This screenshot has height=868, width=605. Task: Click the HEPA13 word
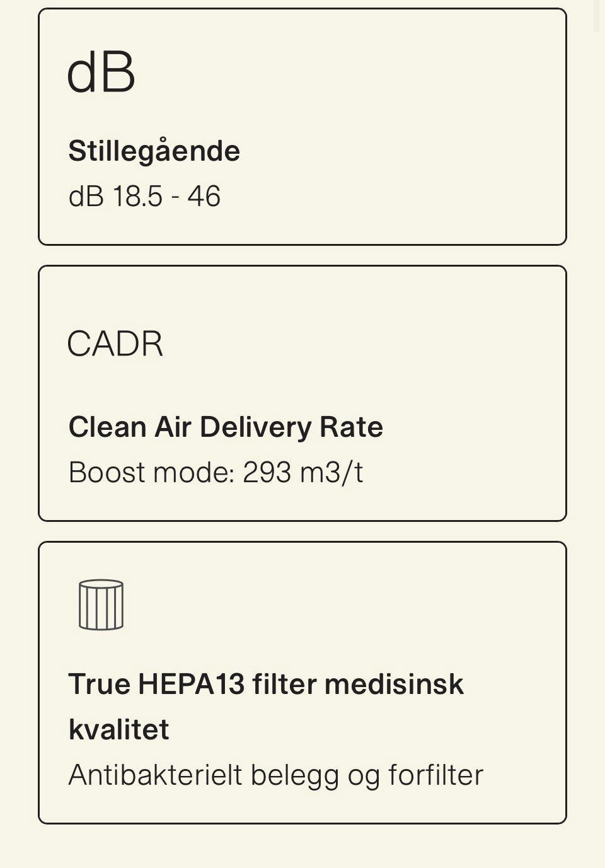coord(191,684)
